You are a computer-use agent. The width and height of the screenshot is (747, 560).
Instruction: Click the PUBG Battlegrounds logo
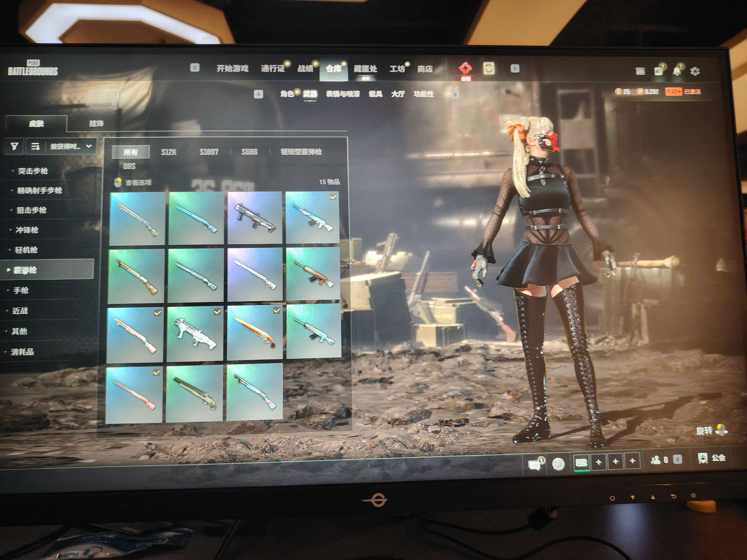33,68
